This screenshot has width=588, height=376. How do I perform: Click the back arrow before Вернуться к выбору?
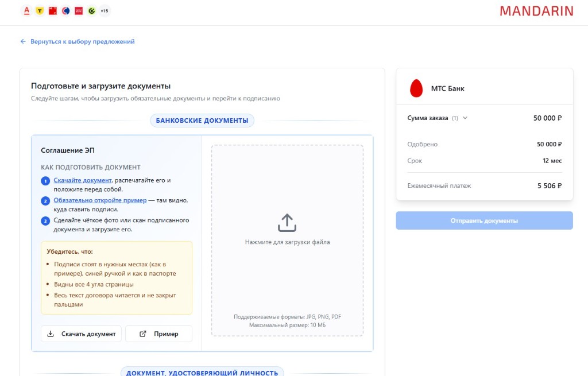click(22, 41)
